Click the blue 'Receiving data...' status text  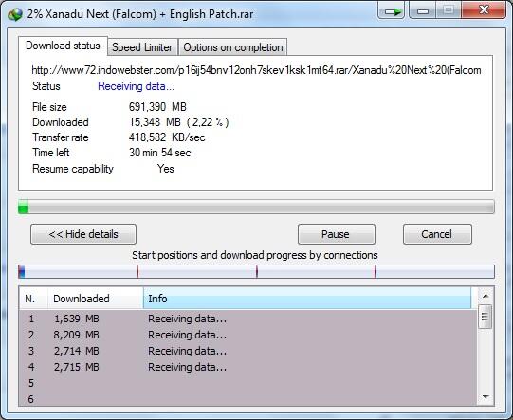click(136, 86)
